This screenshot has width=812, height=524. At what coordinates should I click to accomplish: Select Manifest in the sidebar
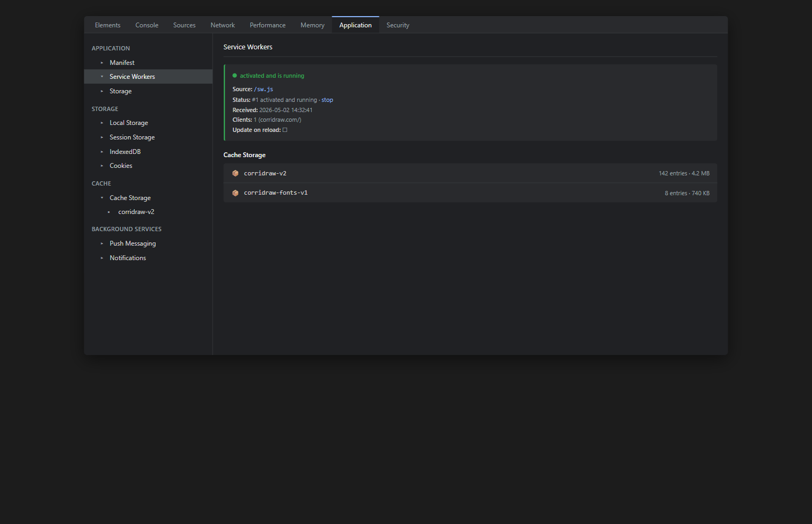pos(148,63)
